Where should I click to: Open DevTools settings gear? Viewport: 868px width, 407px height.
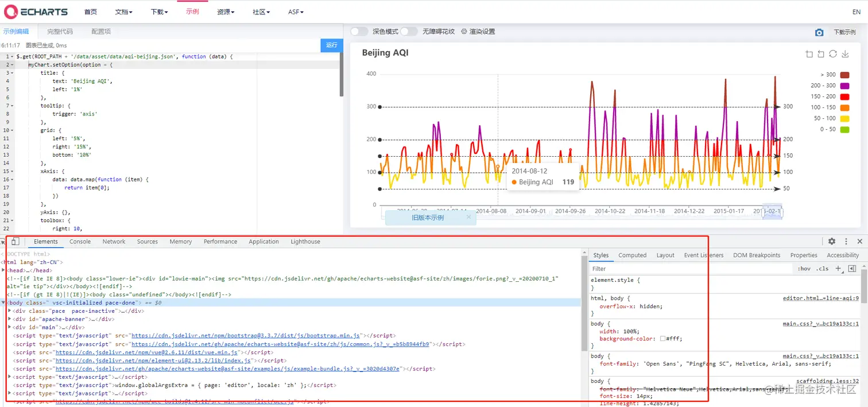pyautogui.click(x=831, y=242)
